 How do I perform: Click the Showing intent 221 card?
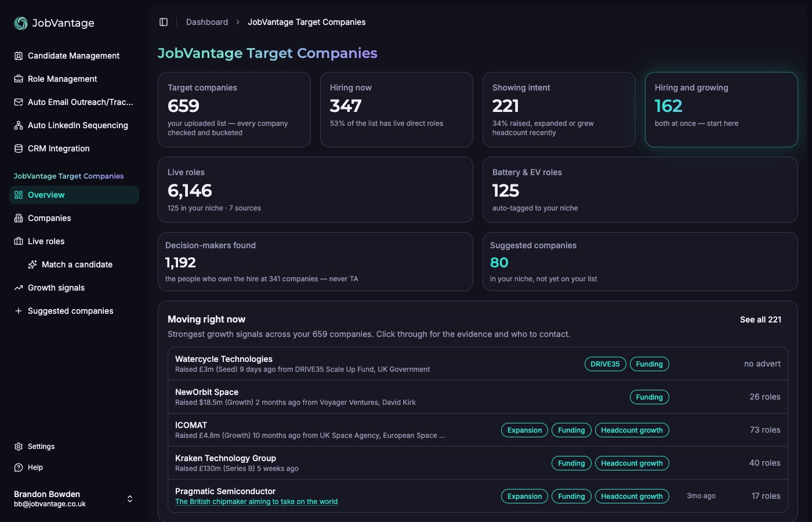coord(559,110)
